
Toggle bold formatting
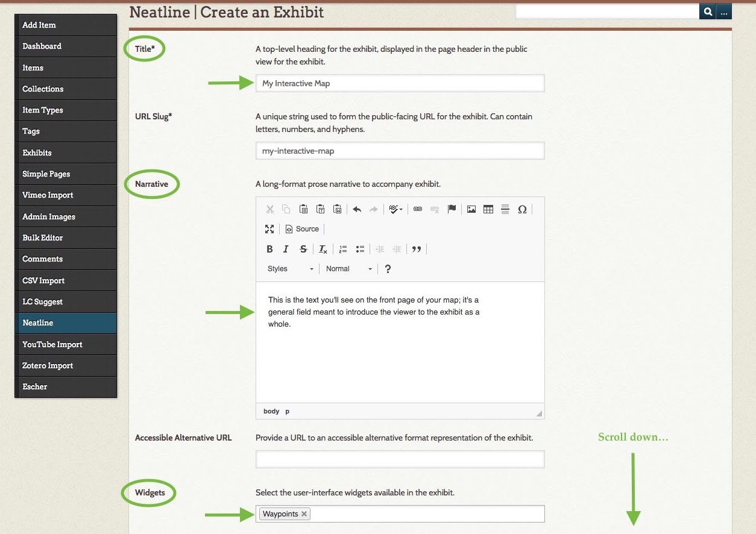[x=269, y=249]
